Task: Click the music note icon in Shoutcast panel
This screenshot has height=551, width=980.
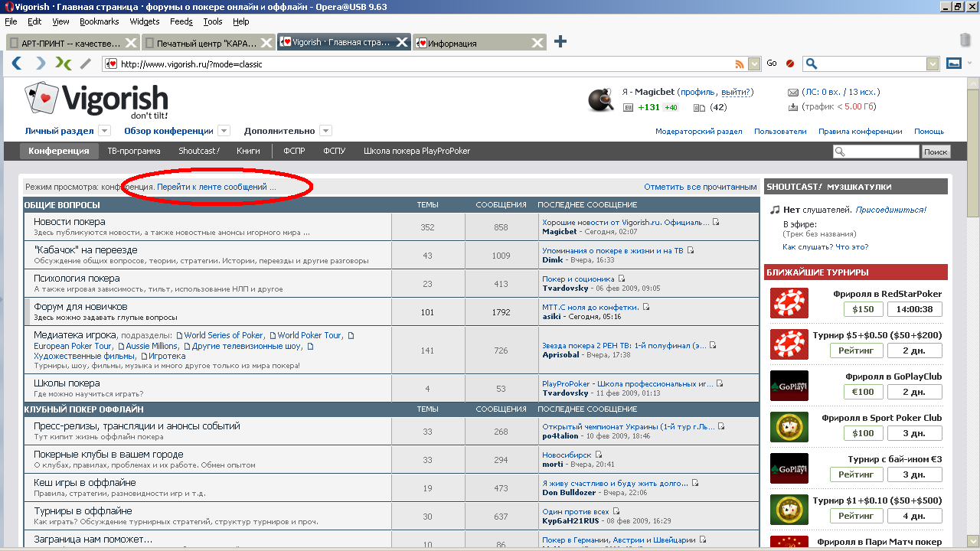Action: (775, 210)
